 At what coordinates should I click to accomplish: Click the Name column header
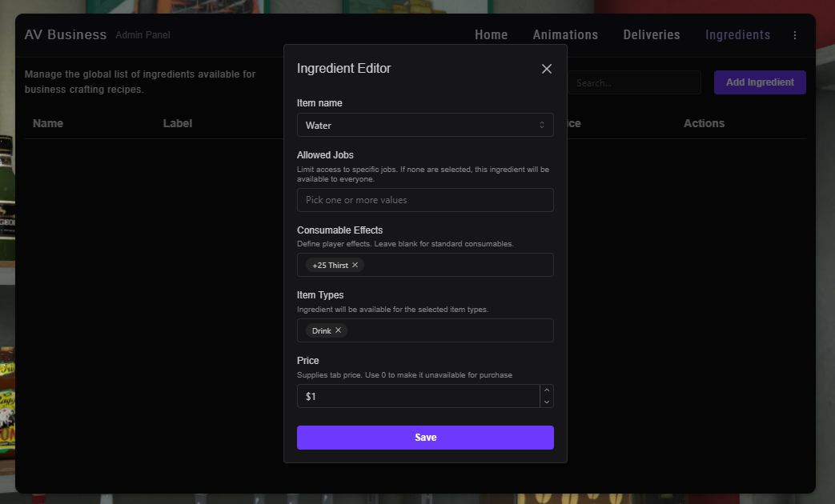click(48, 123)
